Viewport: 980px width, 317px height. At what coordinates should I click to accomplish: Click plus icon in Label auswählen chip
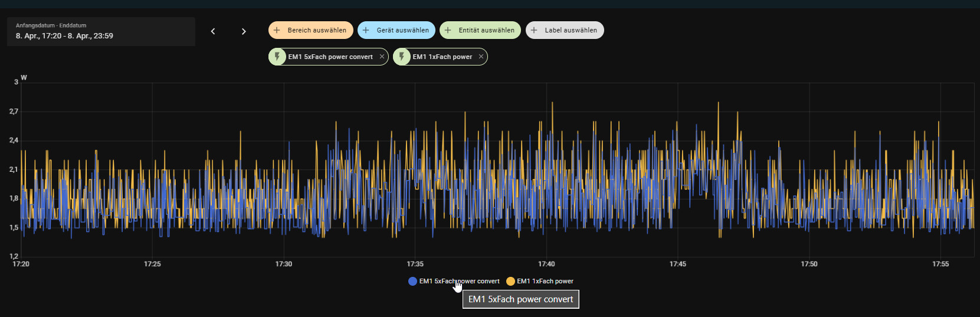tap(534, 30)
